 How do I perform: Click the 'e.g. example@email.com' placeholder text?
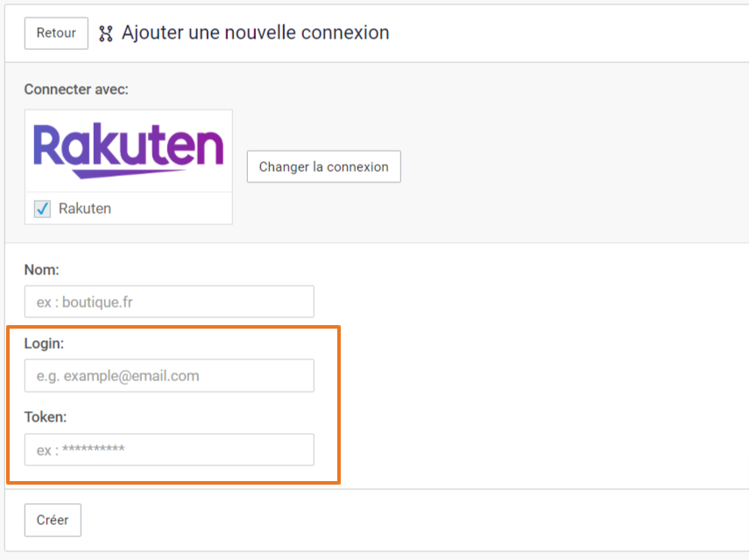tap(118, 376)
